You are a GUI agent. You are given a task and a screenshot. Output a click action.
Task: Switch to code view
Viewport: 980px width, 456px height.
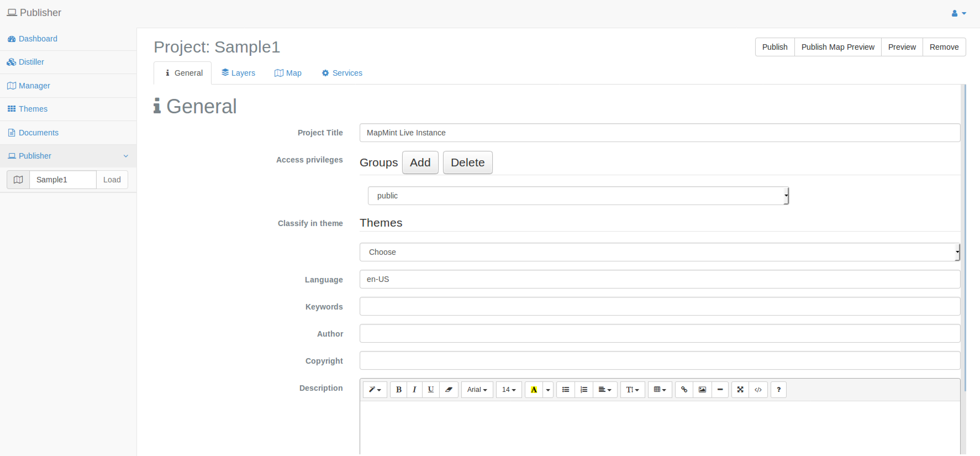point(758,389)
